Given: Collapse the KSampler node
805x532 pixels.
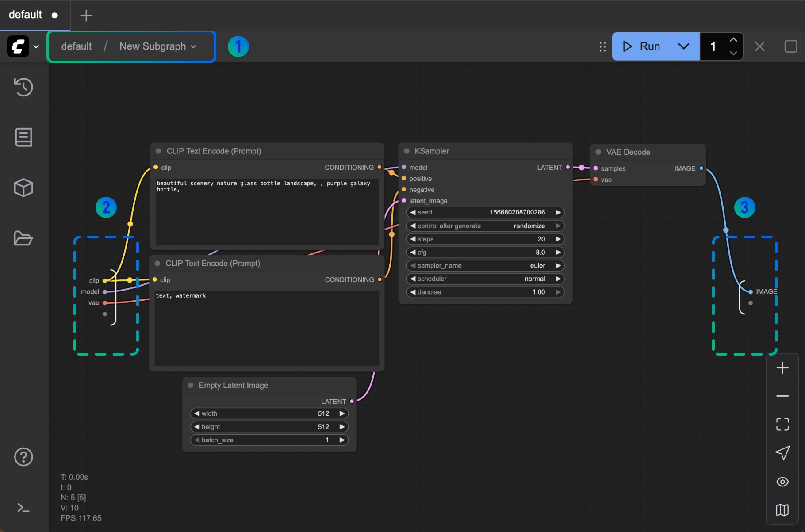Looking at the screenshot, I should click(406, 151).
